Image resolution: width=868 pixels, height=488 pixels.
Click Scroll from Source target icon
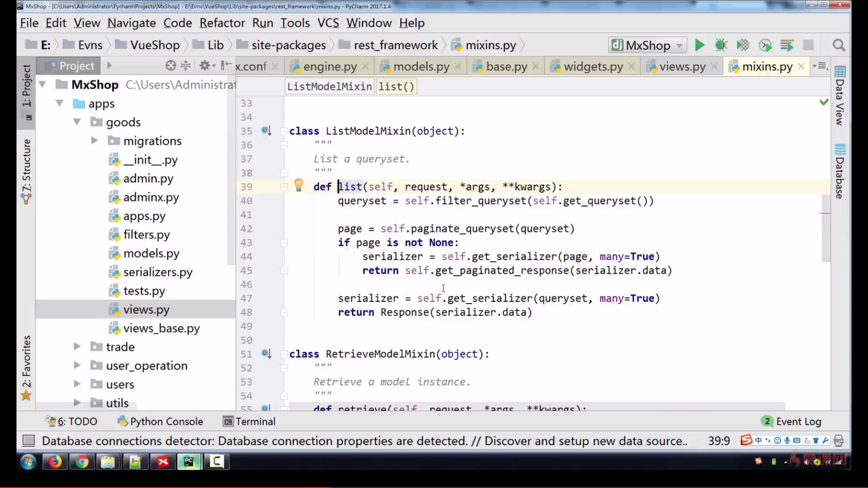170,66
